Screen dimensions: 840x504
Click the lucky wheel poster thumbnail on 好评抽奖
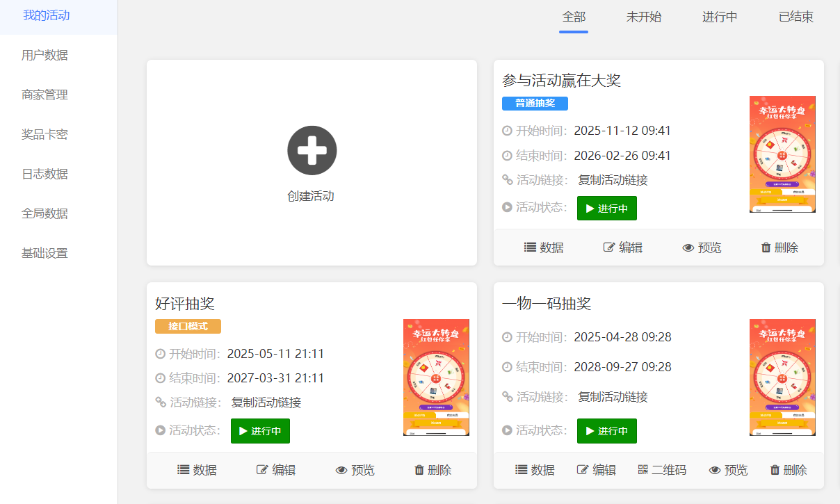(x=436, y=377)
